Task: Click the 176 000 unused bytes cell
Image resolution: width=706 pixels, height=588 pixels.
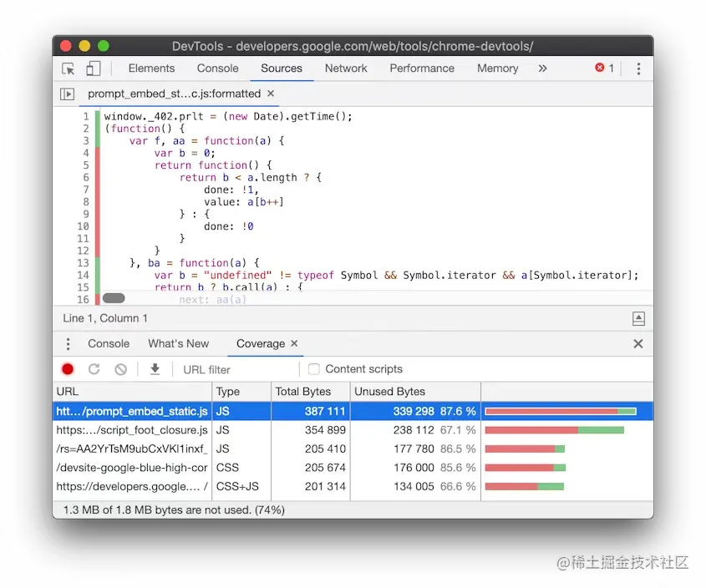Action: click(x=414, y=468)
